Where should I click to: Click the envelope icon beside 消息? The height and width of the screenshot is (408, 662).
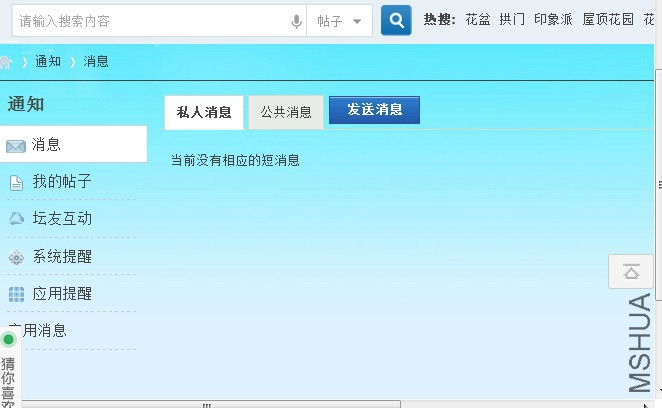pos(16,146)
